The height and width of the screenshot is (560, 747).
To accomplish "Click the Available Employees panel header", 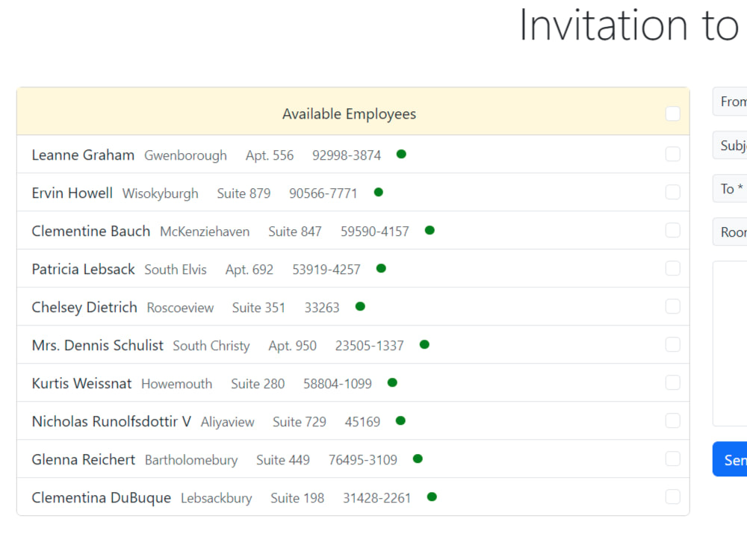I will (349, 113).
